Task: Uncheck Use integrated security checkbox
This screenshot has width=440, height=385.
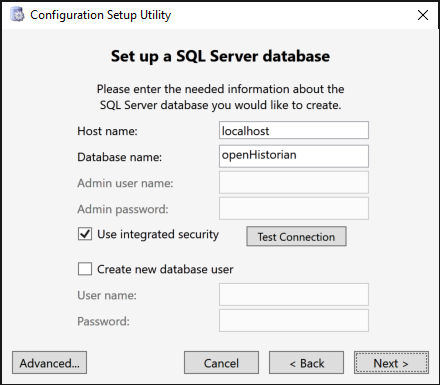Action: click(x=85, y=234)
